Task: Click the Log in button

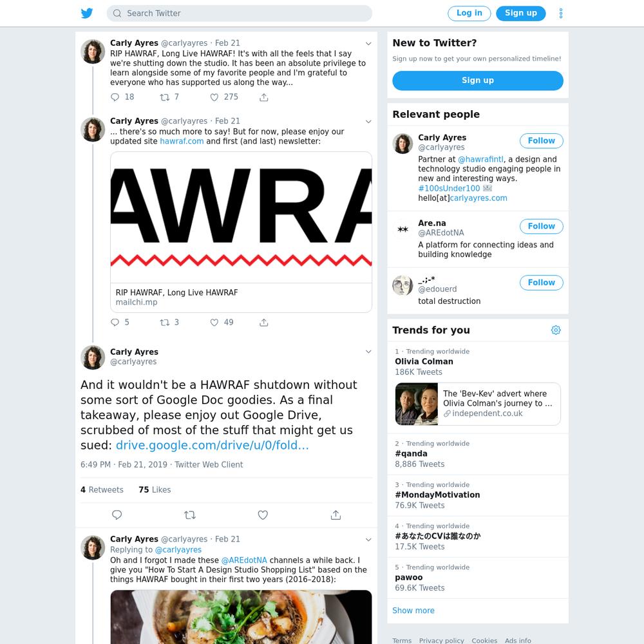Action: [x=469, y=13]
